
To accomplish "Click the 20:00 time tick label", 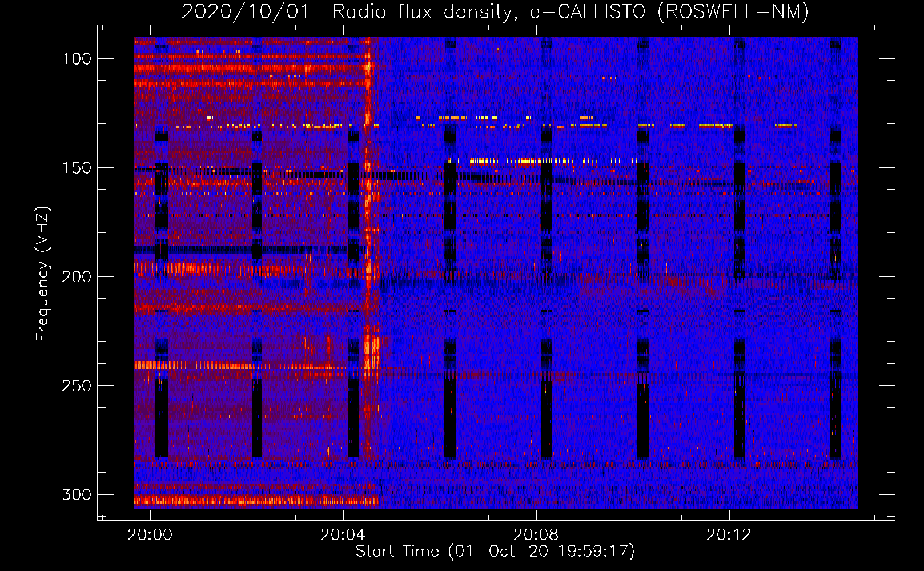I will [x=150, y=535].
